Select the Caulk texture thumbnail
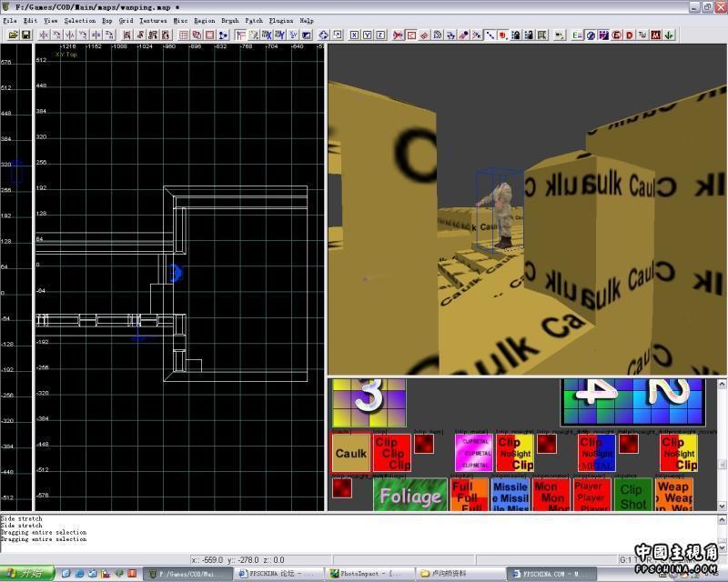The image size is (728, 582). pyautogui.click(x=351, y=453)
